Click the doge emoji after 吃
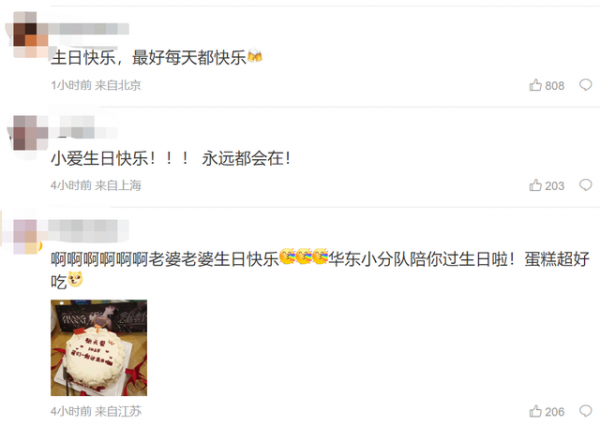 [75, 279]
